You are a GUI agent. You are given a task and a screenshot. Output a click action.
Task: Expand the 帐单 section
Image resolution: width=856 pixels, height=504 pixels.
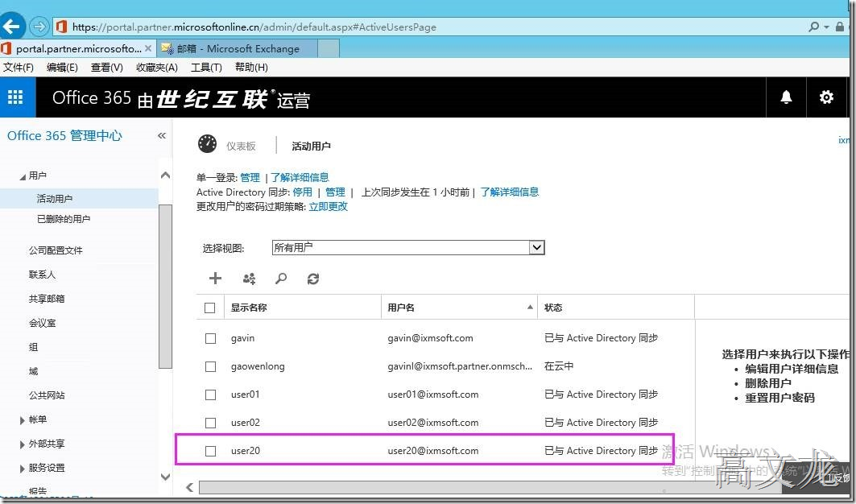(x=23, y=420)
